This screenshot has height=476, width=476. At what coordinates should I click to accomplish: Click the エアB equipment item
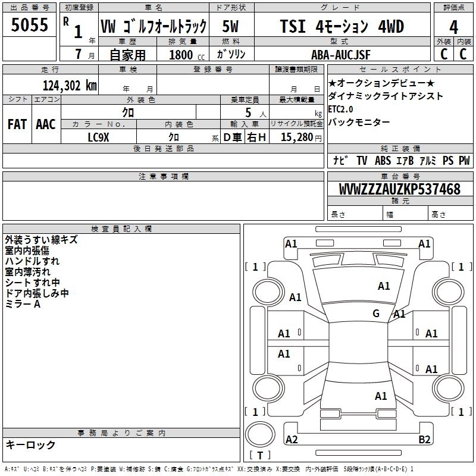click(x=405, y=160)
